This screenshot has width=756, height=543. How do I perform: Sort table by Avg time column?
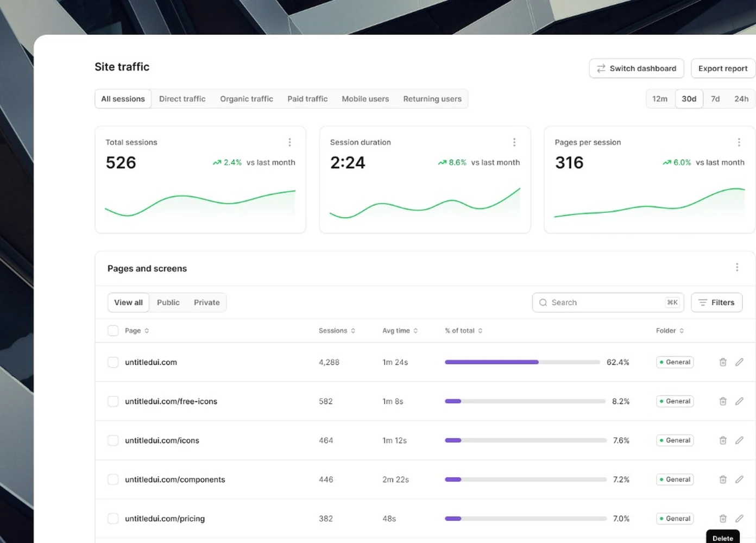coord(400,331)
